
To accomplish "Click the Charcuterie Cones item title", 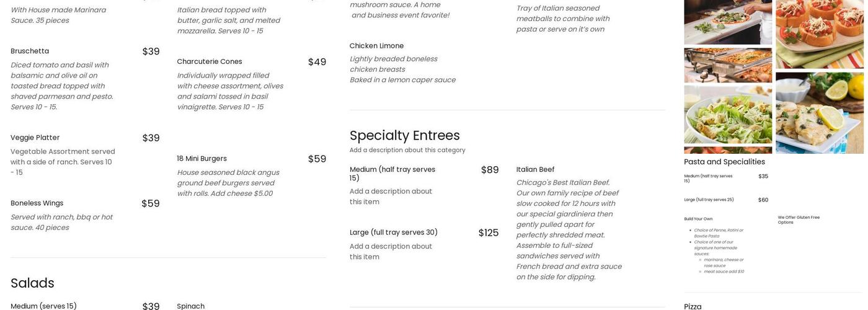I will [210, 61].
